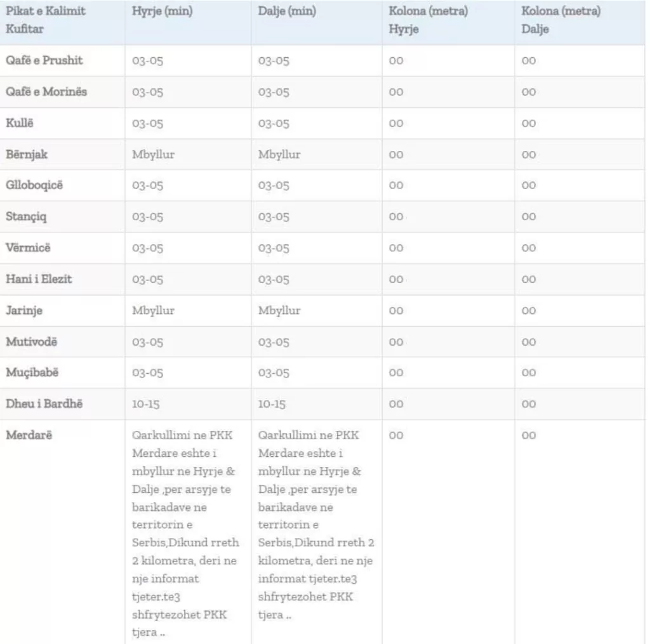Select Mbyllur in Jarinje's Dalje cell
The height and width of the screenshot is (644, 650).
(279, 310)
